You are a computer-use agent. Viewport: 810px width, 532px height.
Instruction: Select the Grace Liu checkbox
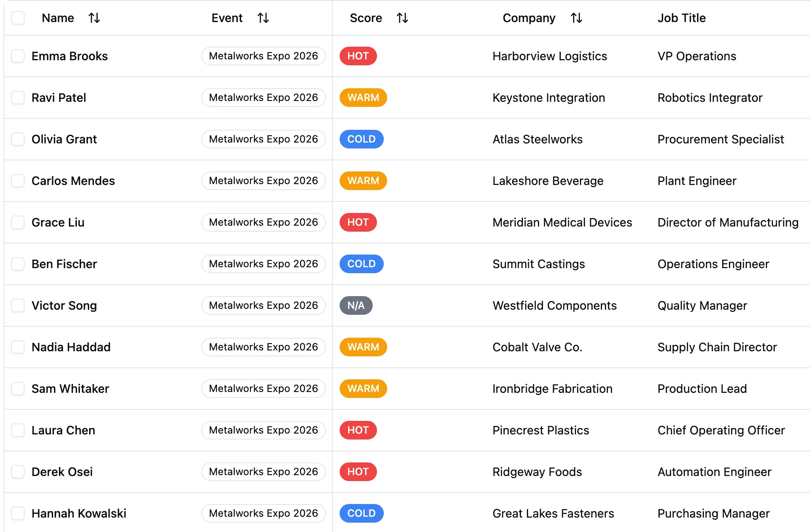point(18,222)
